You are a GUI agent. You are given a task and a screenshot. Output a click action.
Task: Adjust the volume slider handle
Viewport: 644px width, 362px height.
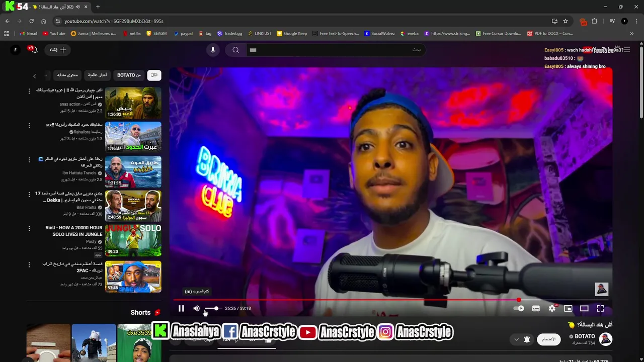[216, 308]
